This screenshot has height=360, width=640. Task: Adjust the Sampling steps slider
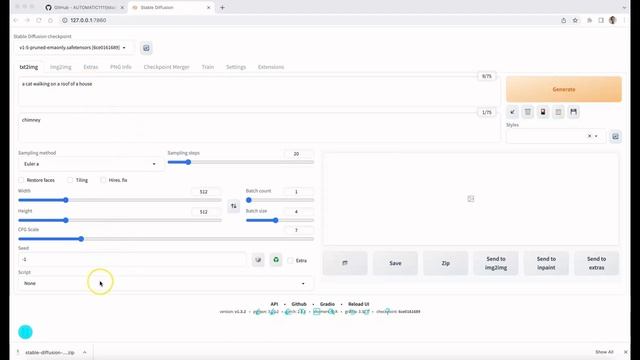click(241, 162)
